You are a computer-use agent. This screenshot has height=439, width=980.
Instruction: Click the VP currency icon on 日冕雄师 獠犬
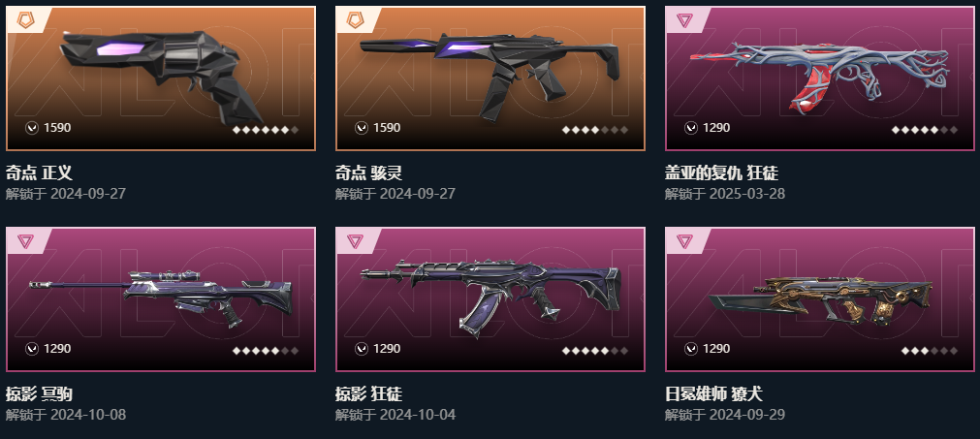[690, 349]
